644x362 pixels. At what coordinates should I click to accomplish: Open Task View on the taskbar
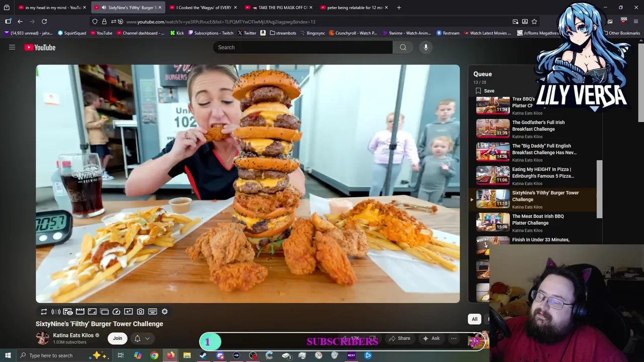point(121,355)
